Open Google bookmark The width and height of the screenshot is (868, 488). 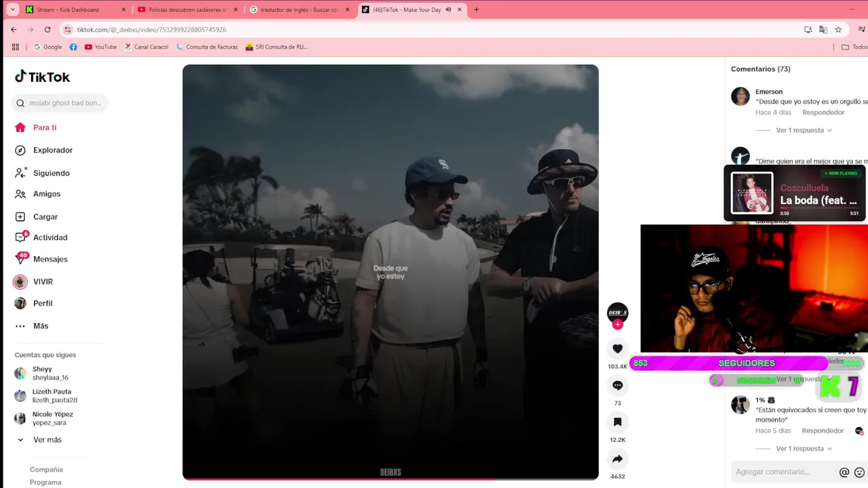click(x=48, y=47)
